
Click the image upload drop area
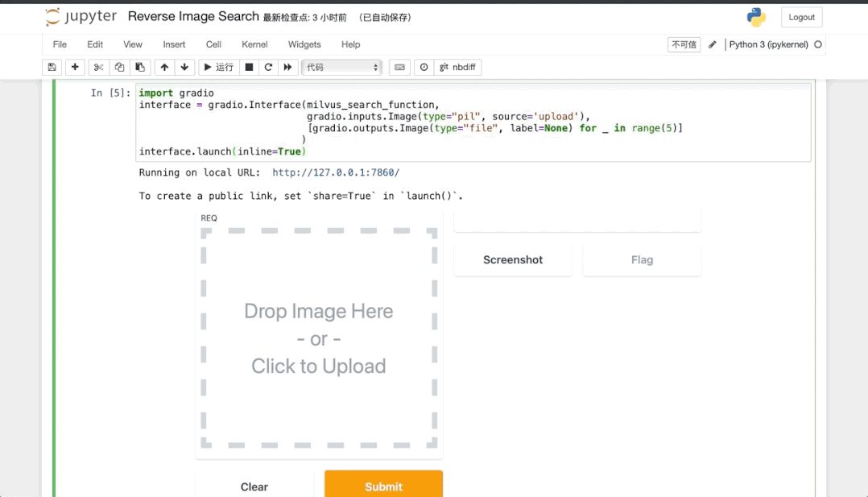(x=319, y=338)
